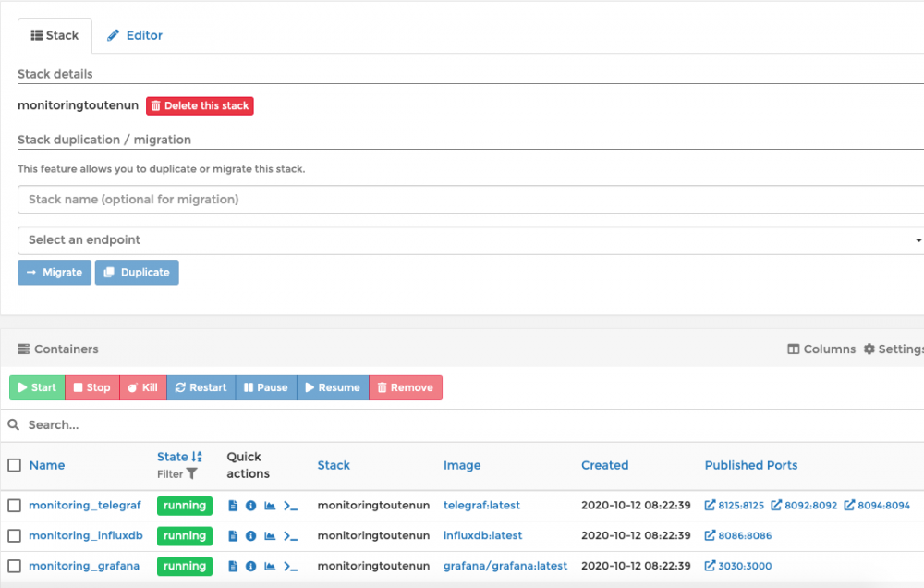
Task: Open inspect info icon for monitoring_influxdb
Action: 250,536
